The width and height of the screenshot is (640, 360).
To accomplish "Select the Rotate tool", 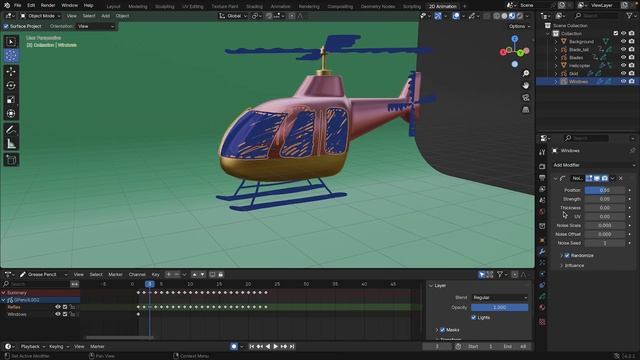I will click(x=11, y=86).
